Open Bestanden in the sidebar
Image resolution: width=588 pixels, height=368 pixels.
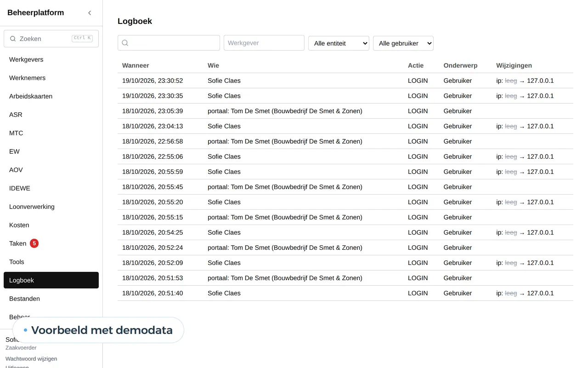[x=51, y=299]
